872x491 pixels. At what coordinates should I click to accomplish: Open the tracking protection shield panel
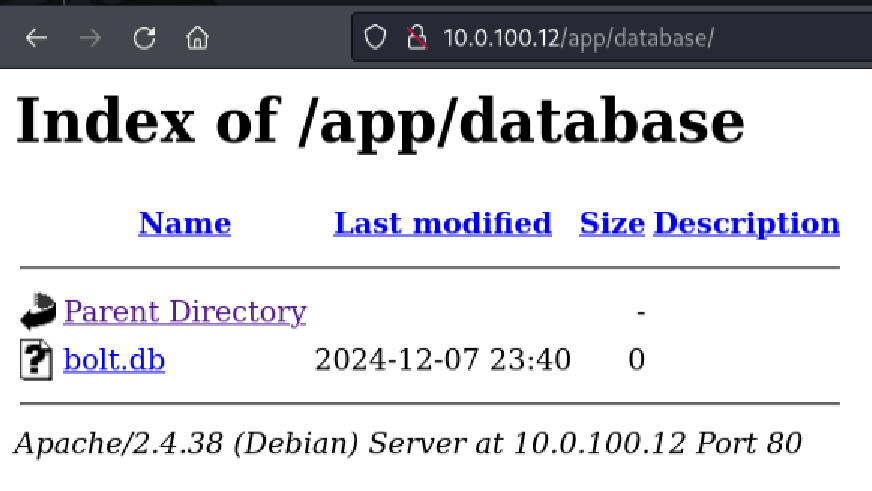click(375, 39)
